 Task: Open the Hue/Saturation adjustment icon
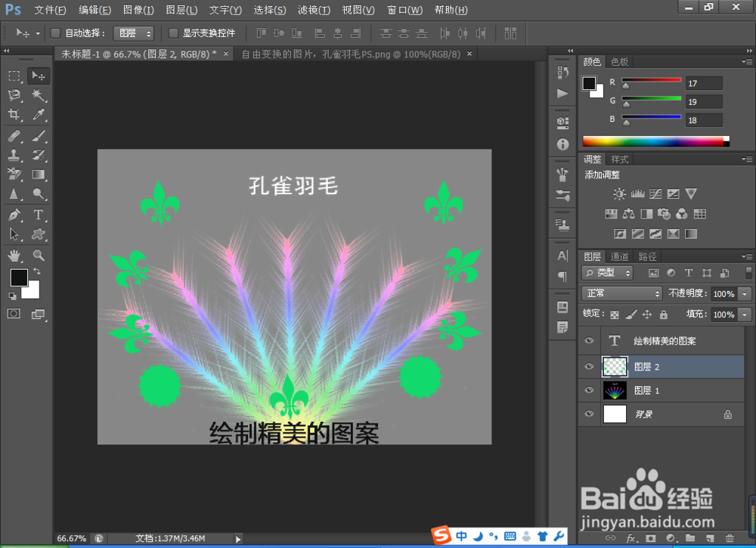click(610, 213)
